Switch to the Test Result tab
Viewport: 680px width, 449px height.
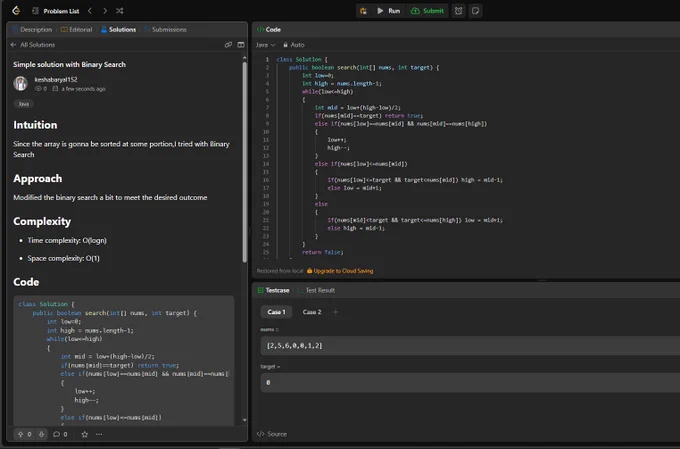[x=316, y=290]
